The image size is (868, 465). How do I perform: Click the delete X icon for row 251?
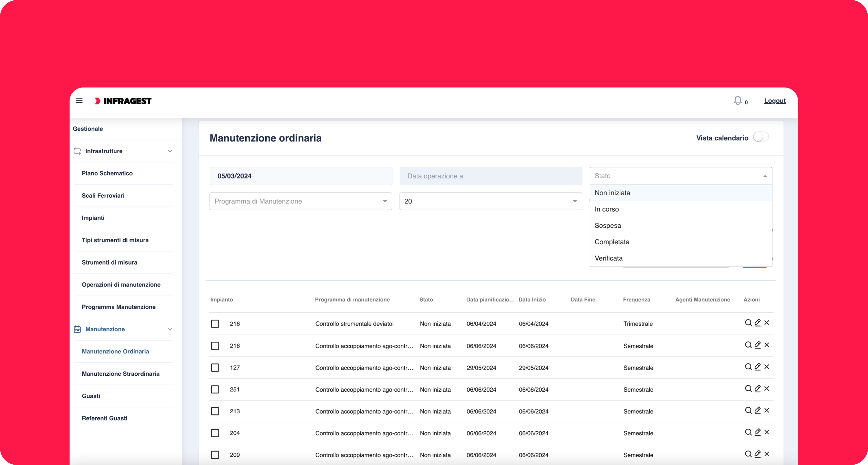tap(767, 389)
